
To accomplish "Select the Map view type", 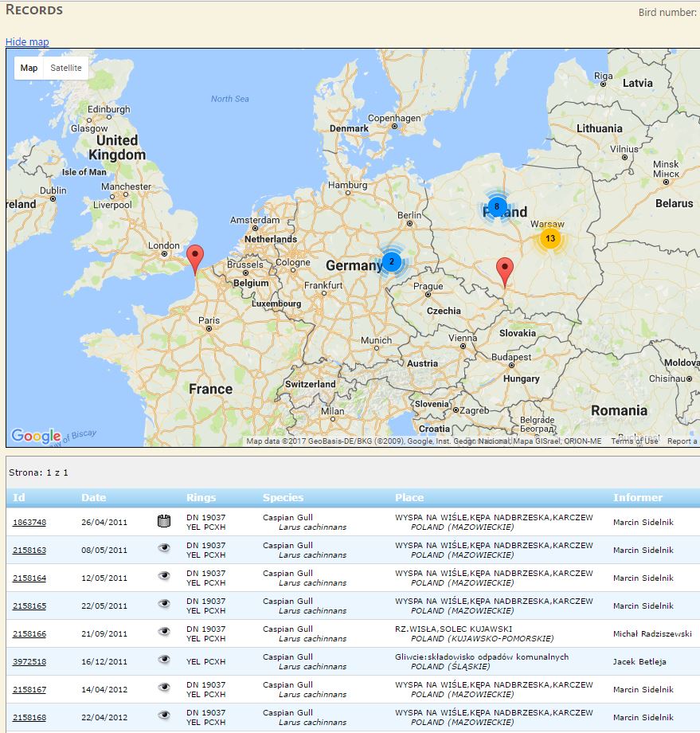I will pyautogui.click(x=29, y=69).
